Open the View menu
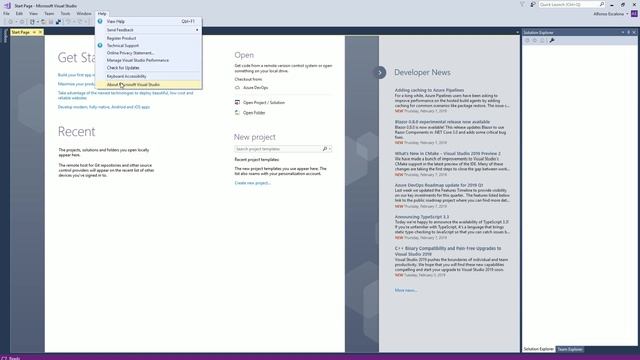Viewport: 640px width, 360px height. coord(33,13)
